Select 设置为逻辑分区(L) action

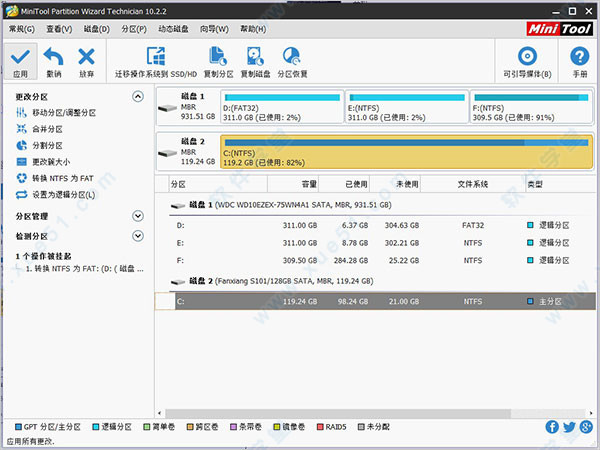(x=56, y=195)
